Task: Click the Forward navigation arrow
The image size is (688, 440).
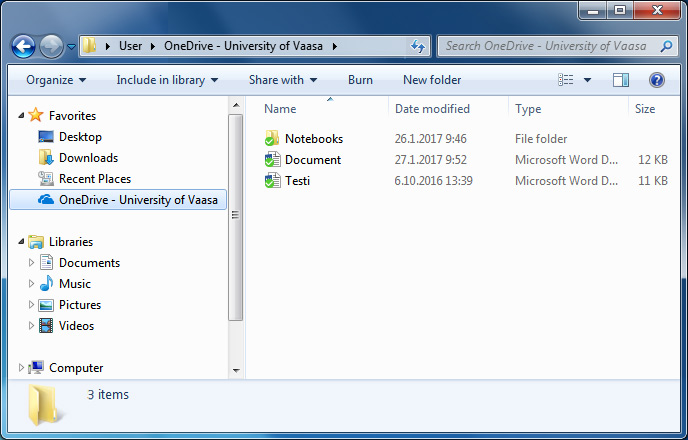Action: coord(51,46)
